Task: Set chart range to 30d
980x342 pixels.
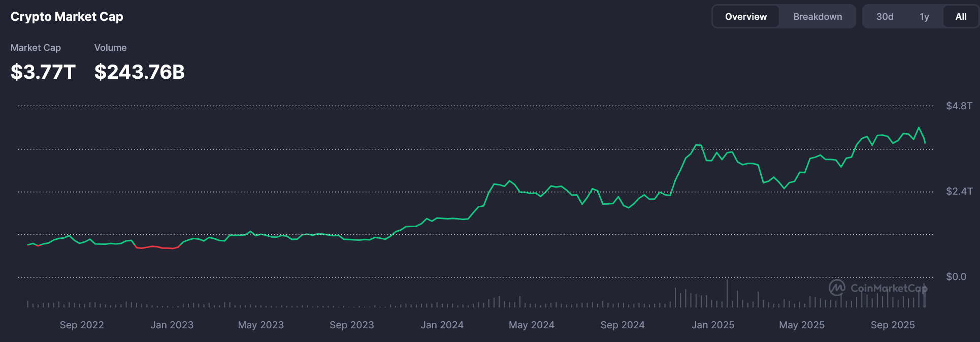Action: pyautogui.click(x=885, y=17)
